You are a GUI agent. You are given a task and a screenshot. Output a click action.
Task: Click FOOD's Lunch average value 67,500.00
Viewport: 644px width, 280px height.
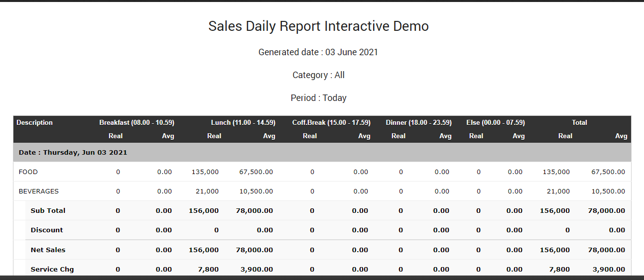(254, 172)
